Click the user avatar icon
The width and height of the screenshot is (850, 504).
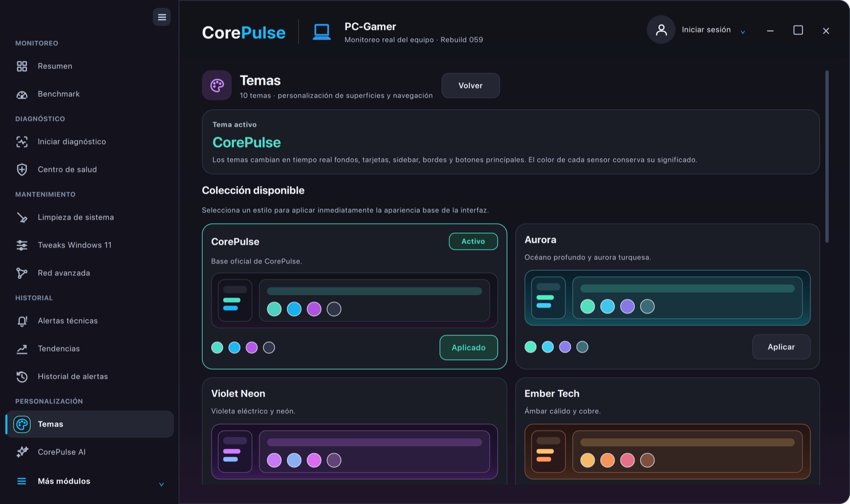(661, 30)
